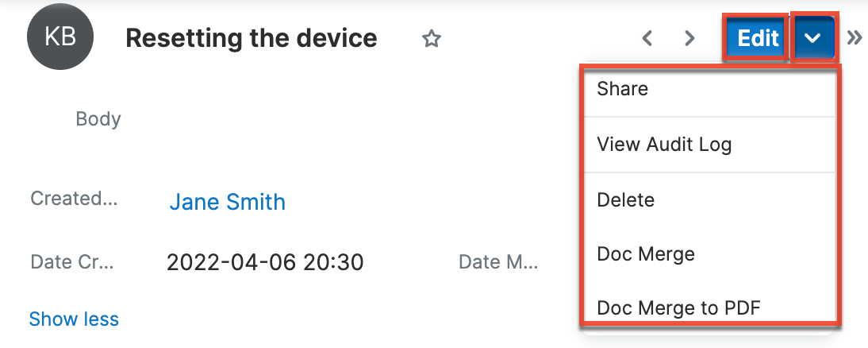Click the truncated Date Cr... label
Viewport: 868px width, 348px height.
pos(72,261)
